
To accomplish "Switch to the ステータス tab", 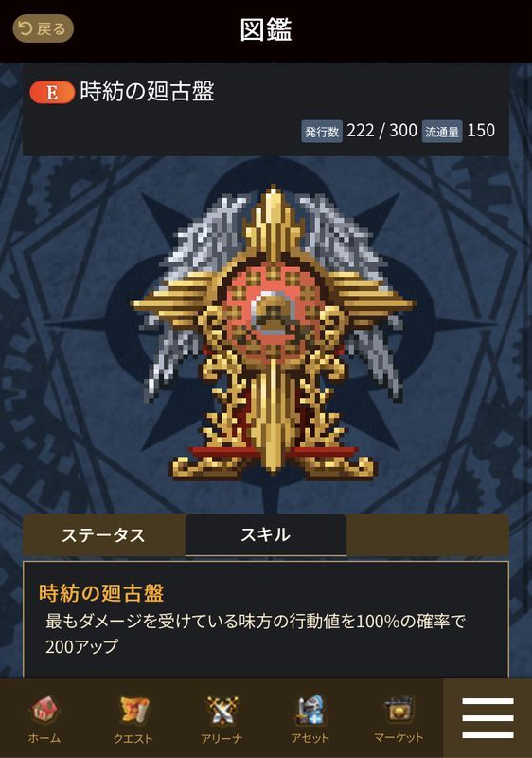I will (x=104, y=535).
